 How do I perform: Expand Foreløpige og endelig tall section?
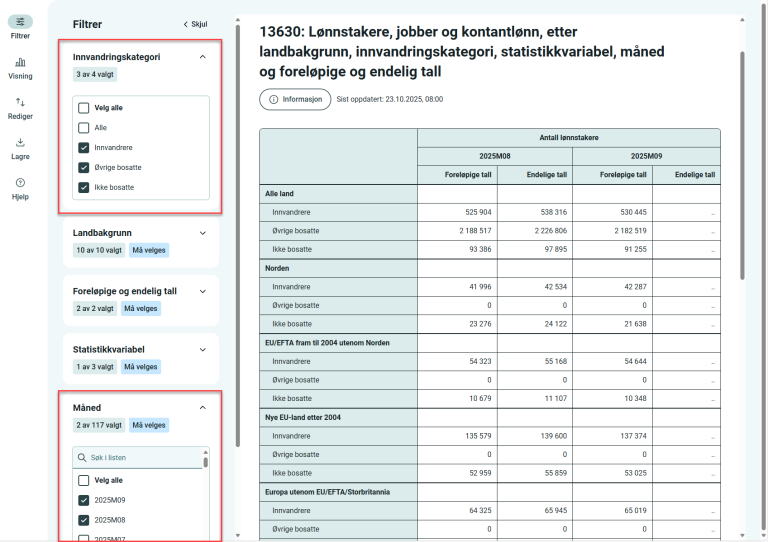203,292
